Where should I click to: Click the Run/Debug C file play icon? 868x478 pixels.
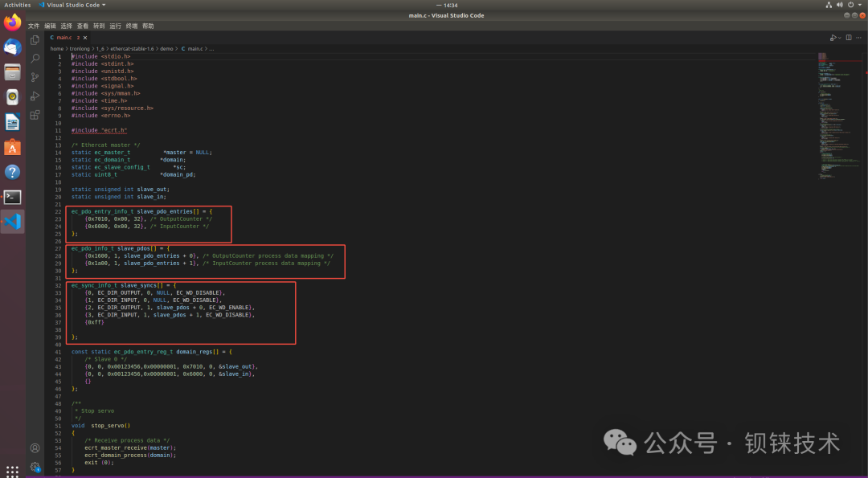(x=833, y=38)
